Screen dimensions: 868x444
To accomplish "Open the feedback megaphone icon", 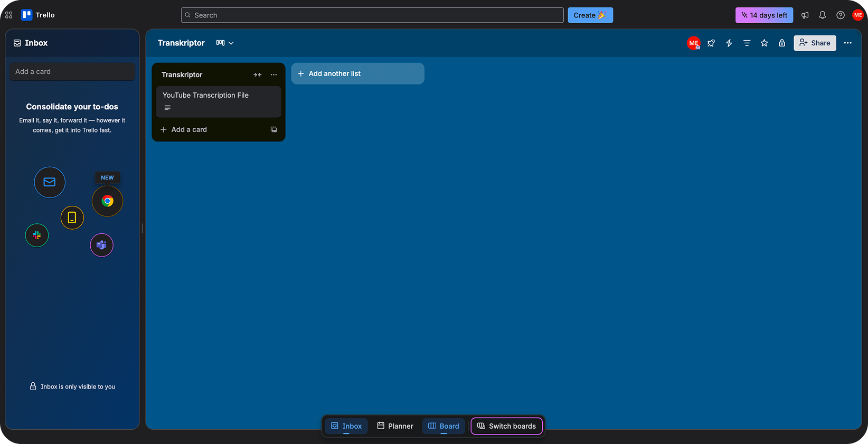I will click(x=805, y=15).
